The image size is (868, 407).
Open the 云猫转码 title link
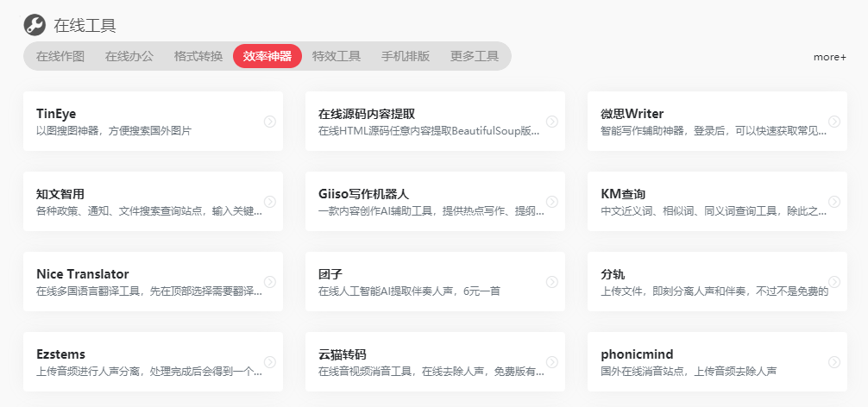(x=342, y=354)
